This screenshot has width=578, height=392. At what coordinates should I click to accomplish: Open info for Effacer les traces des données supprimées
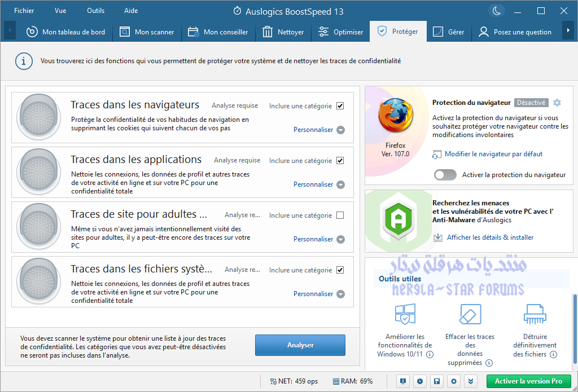tap(489, 363)
